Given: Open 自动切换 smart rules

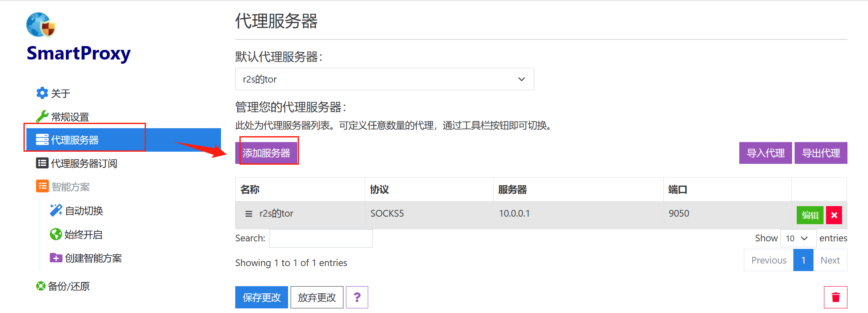Looking at the screenshot, I should click(84, 210).
